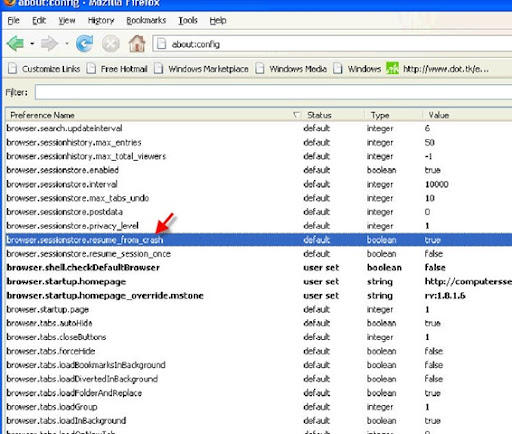Select browser.sessionstore.enabled preference
This screenshot has height=434, width=512.
tap(259, 170)
